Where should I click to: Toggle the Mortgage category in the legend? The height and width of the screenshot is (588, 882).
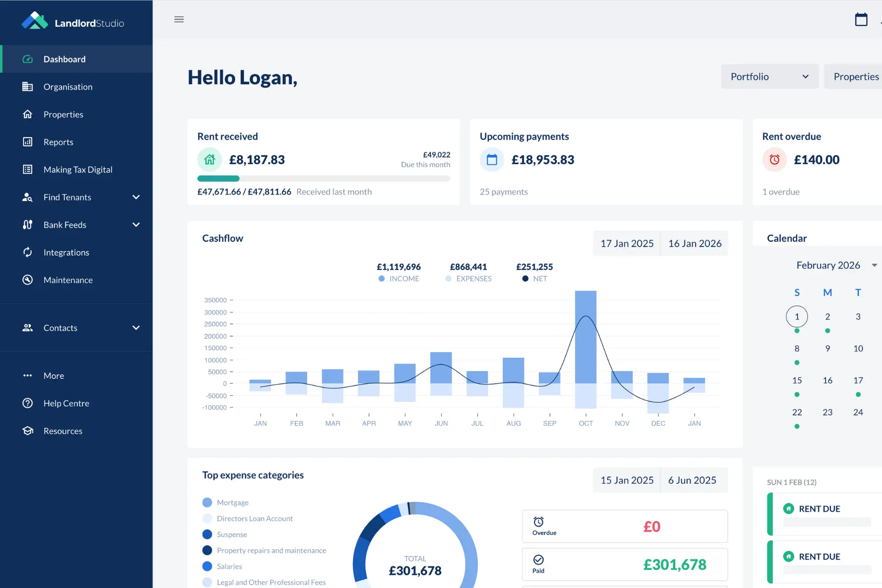pyautogui.click(x=225, y=502)
